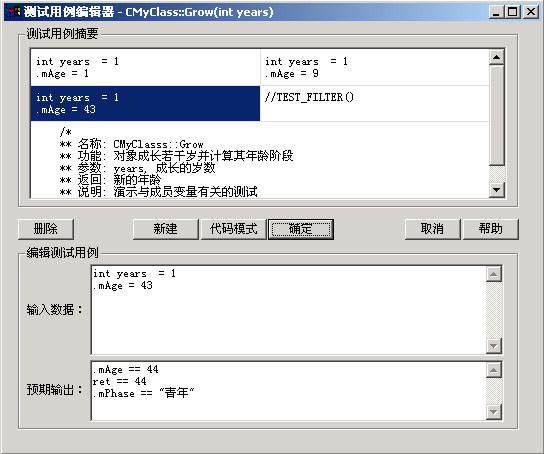Click the input data scroll-down arrow
The width and height of the screenshot is (544, 454).
pos(493,346)
